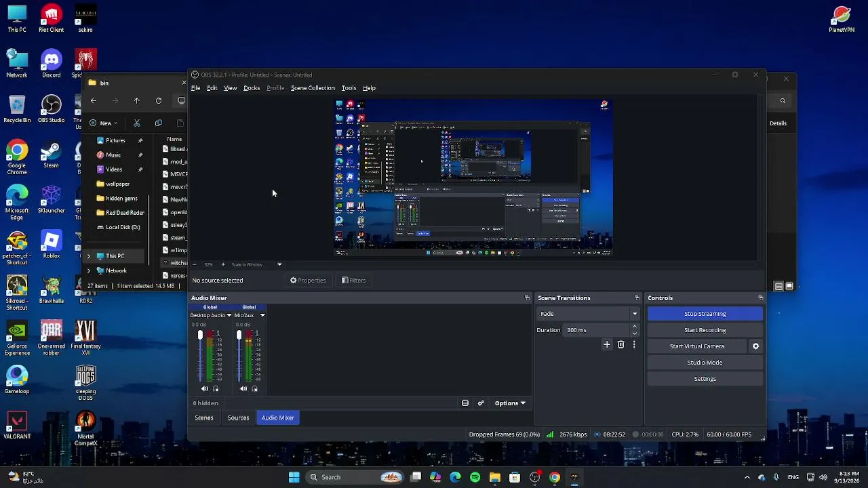Switch to the Sources tab
Viewport: 868px width, 488px height.
click(238, 418)
